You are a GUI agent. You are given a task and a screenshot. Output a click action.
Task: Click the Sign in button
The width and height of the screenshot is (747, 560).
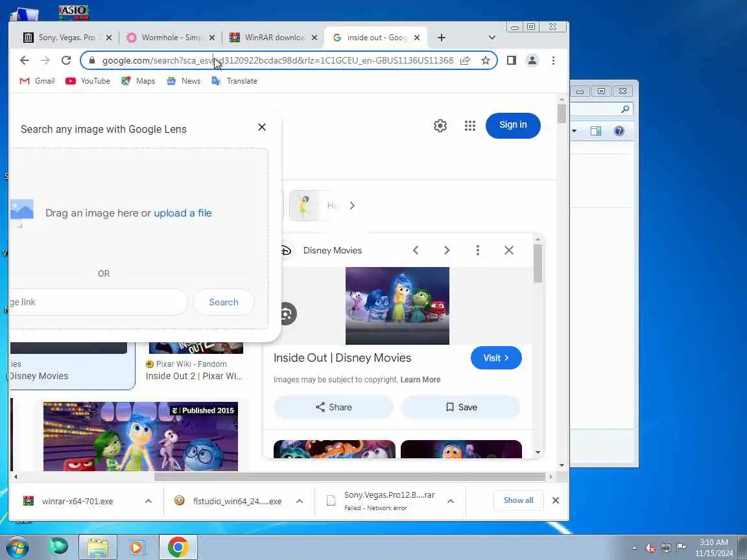[x=513, y=125]
